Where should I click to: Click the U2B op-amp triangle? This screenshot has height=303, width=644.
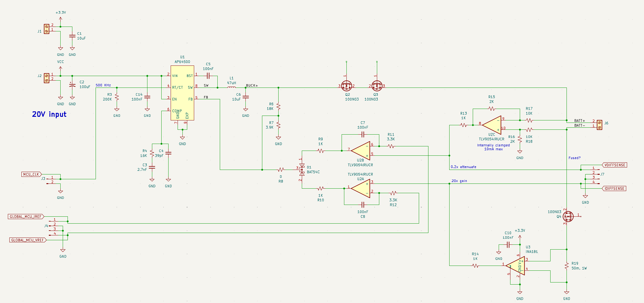pos(360,151)
